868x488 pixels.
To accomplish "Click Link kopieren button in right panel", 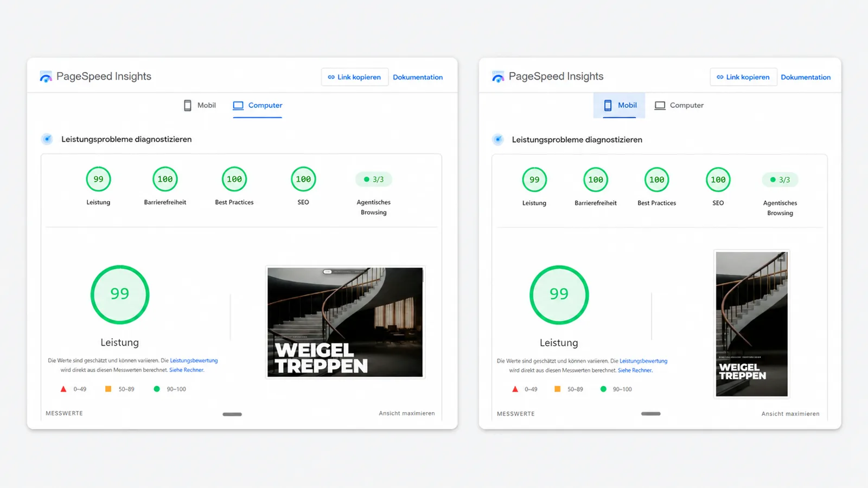I will coord(743,77).
